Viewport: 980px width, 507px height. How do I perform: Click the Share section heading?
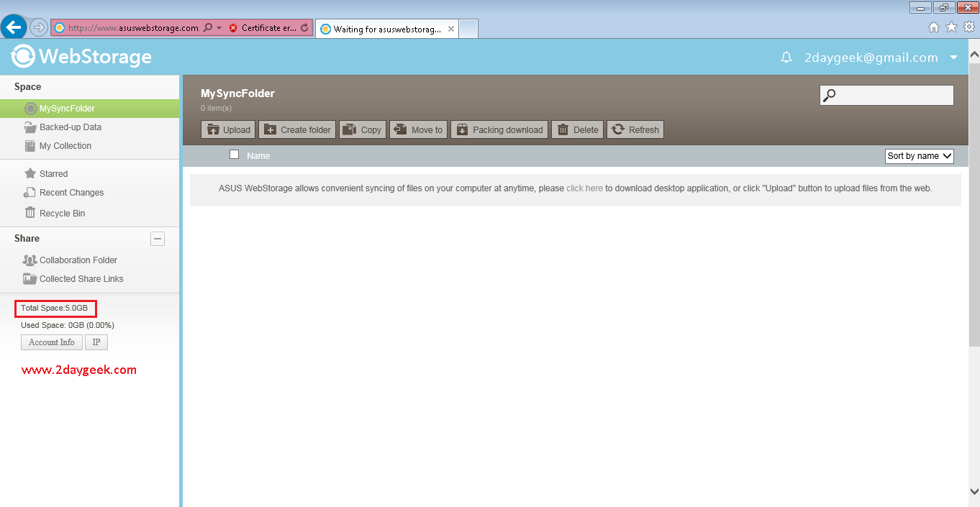[27, 239]
